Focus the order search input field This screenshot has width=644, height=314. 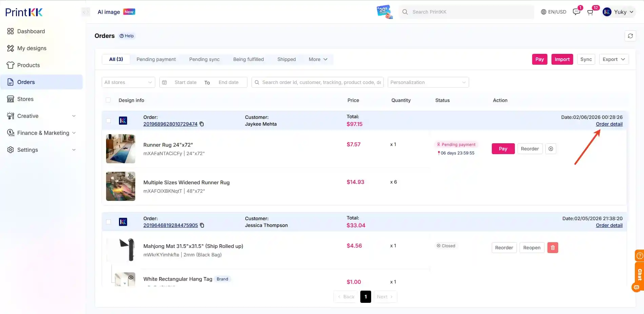point(321,82)
